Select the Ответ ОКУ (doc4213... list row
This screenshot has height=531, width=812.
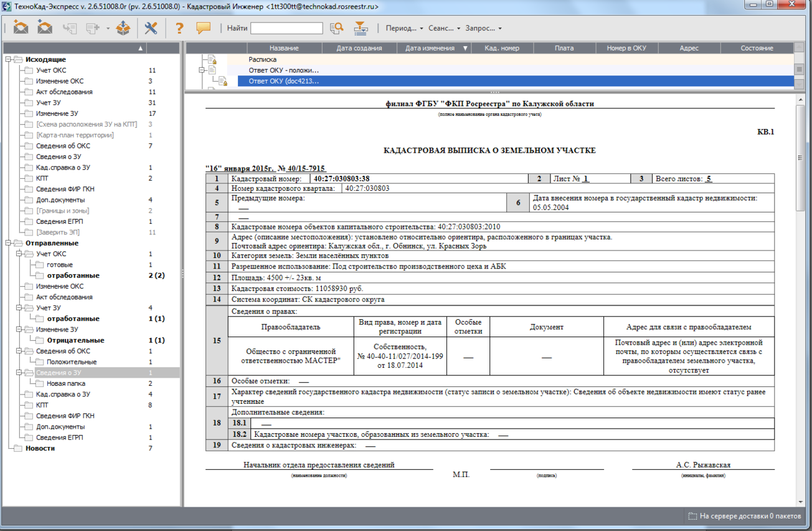pyautogui.click(x=516, y=81)
